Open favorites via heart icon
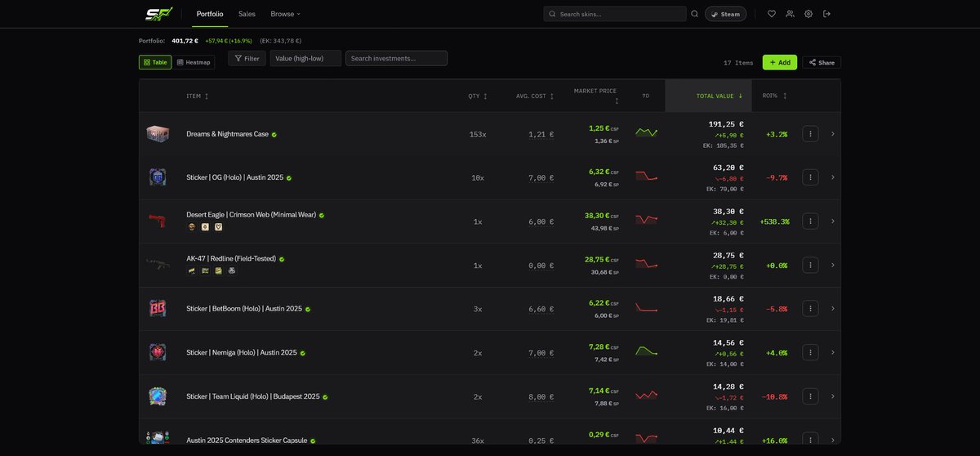This screenshot has height=456, width=980. [772, 14]
